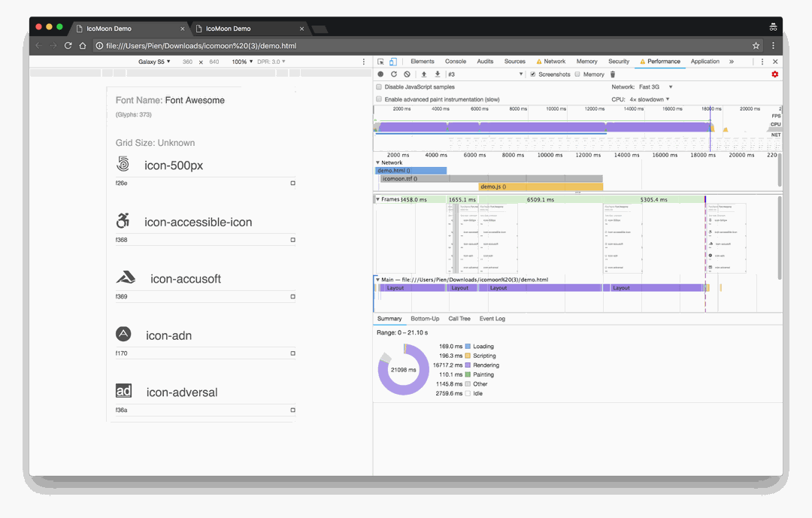Collapse the Network track section

tap(377, 162)
